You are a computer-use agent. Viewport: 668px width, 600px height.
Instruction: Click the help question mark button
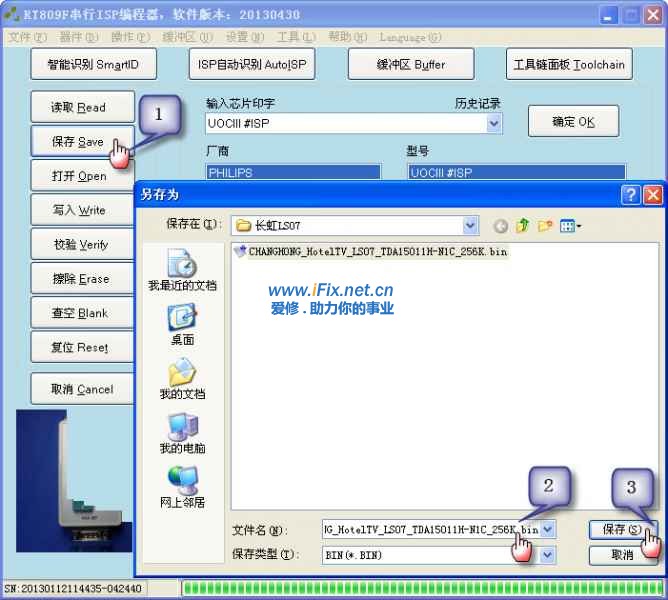coord(630,194)
